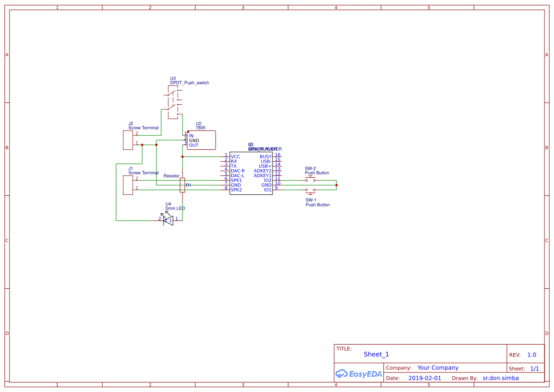Click the VCC pin 1 of U1

[x=227, y=156]
